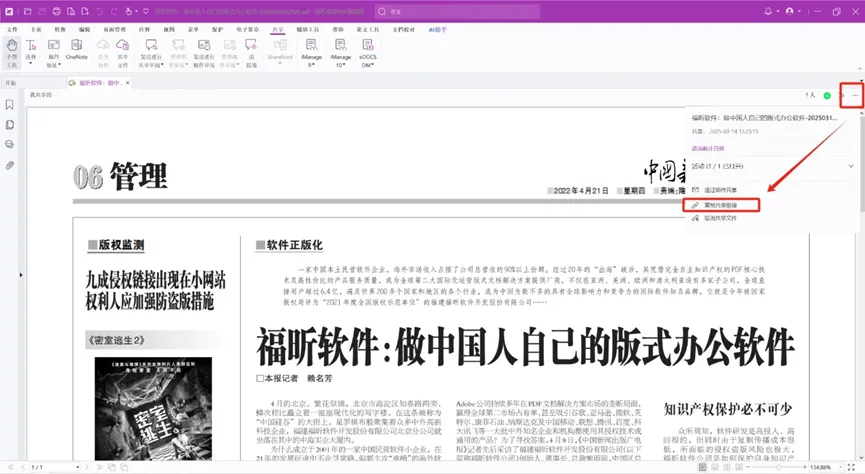Screen dimensions: 865x474
Task: Open the AI助手 ribbon tab
Action: pos(437,29)
